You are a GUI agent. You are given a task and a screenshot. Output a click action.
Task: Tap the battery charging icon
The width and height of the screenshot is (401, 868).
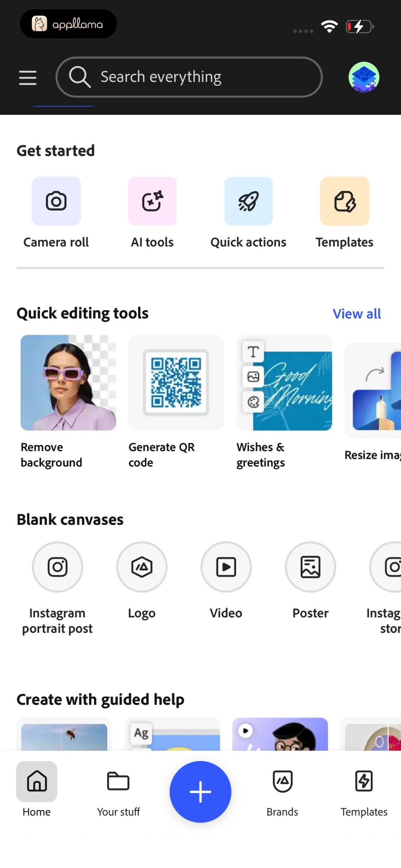359,27
